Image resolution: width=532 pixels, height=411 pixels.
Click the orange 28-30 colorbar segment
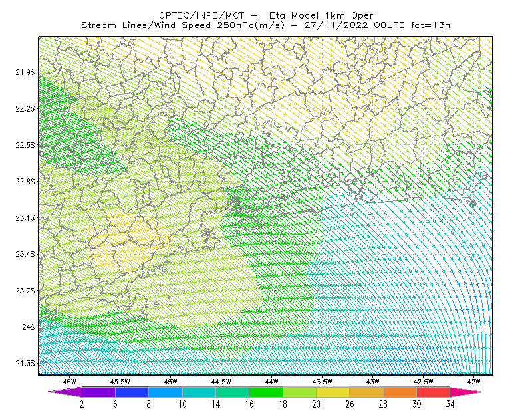pos(400,392)
